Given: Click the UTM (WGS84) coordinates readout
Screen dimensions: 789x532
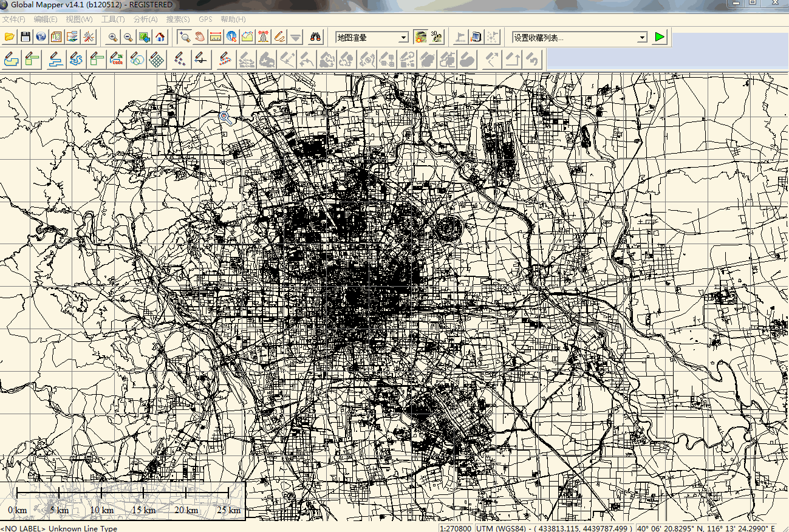Looking at the screenshot, I should [x=554, y=528].
